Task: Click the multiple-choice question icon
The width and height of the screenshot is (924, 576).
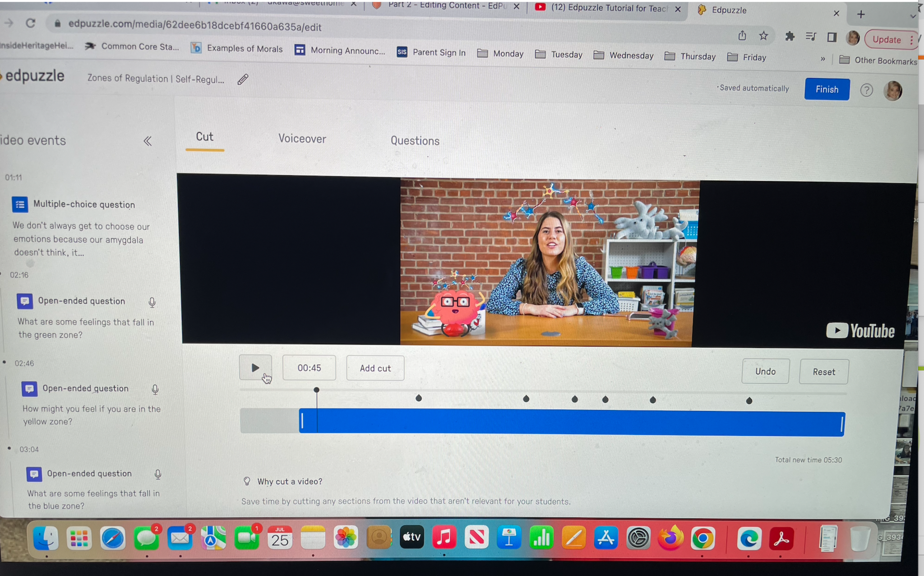Action: [20, 204]
